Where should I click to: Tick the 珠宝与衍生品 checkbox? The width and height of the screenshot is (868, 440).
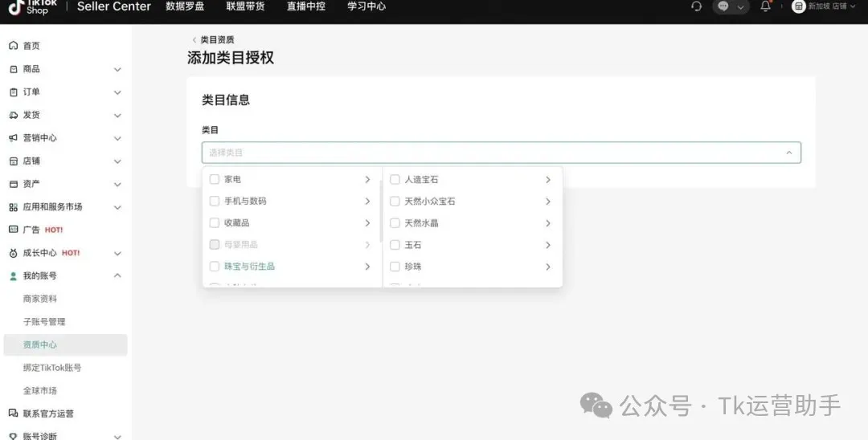pos(215,267)
